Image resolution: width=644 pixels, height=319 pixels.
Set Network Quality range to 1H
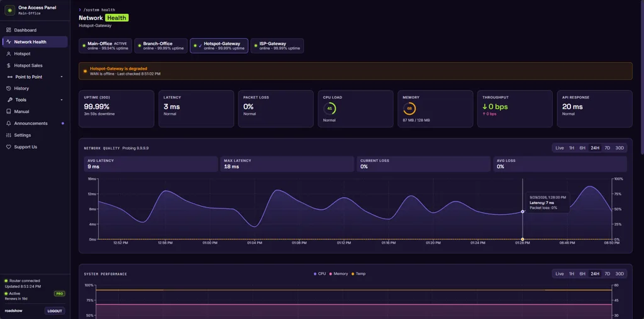[571, 148]
